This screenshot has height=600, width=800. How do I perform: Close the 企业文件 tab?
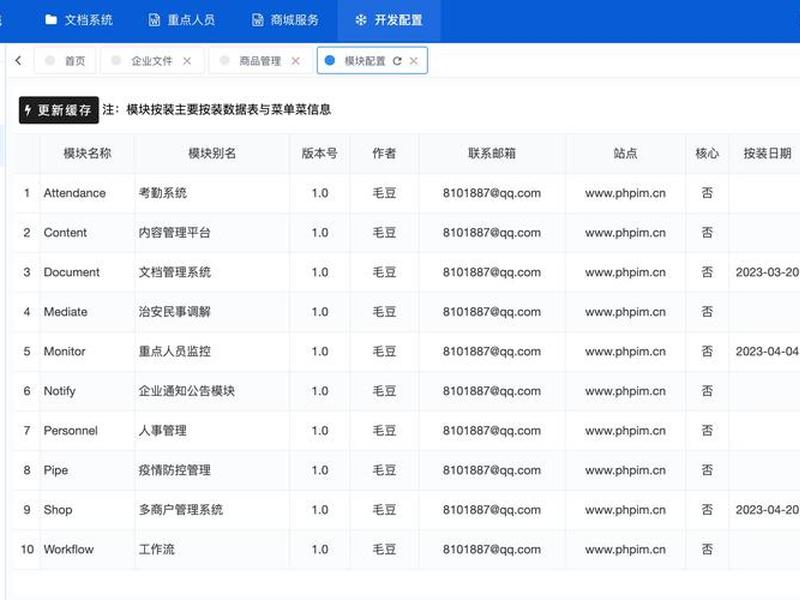click(x=187, y=61)
